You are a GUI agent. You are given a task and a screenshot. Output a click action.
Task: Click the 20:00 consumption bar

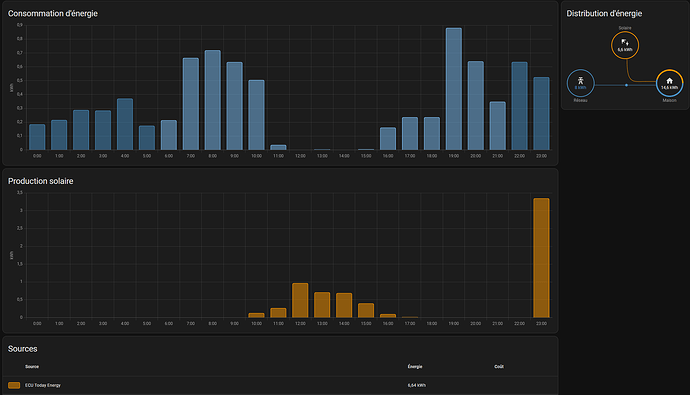(476, 106)
